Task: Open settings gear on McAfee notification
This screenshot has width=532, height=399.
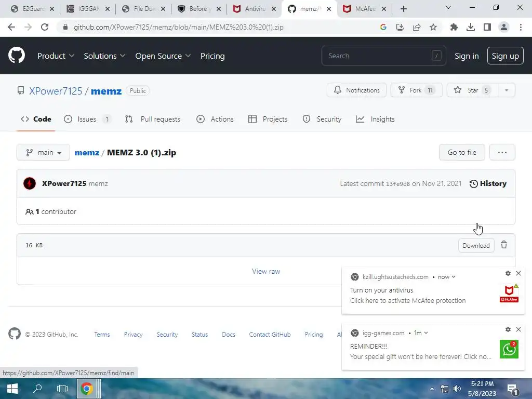Action: coord(508,273)
